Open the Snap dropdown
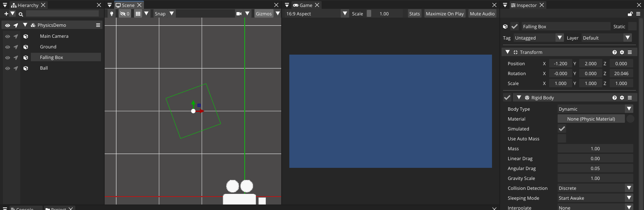 tap(164, 14)
